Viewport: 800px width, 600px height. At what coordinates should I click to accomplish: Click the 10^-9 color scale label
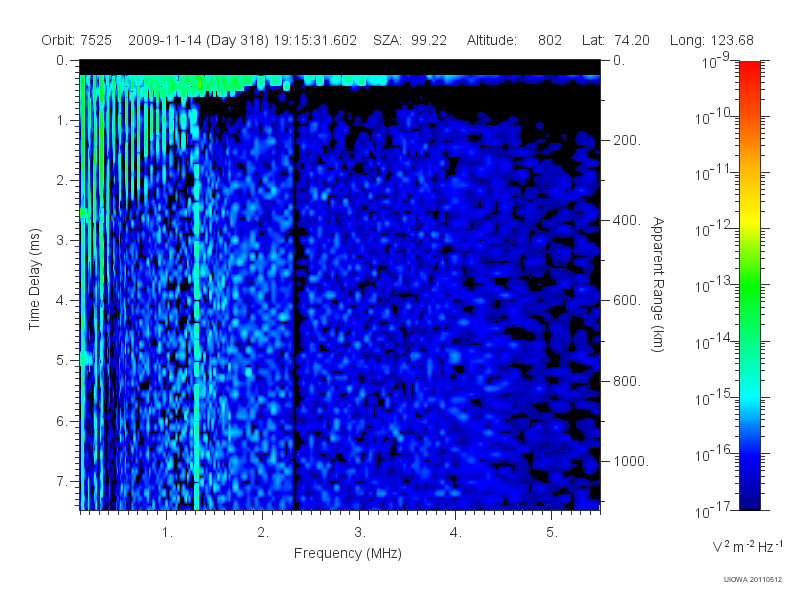(716, 61)
